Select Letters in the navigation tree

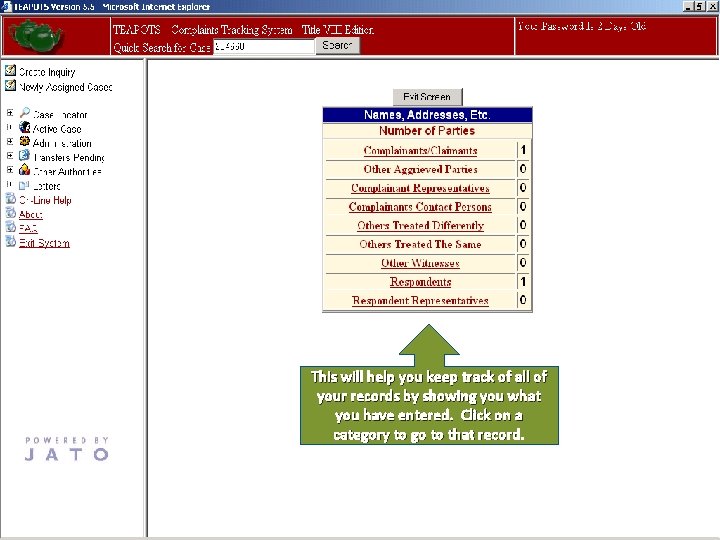point(47,186)
